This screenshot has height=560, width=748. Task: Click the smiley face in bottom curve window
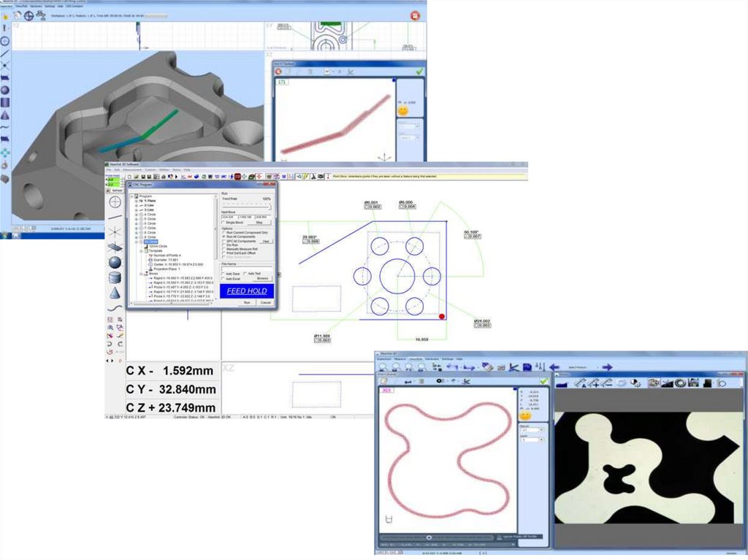click(x=524, y=415)
